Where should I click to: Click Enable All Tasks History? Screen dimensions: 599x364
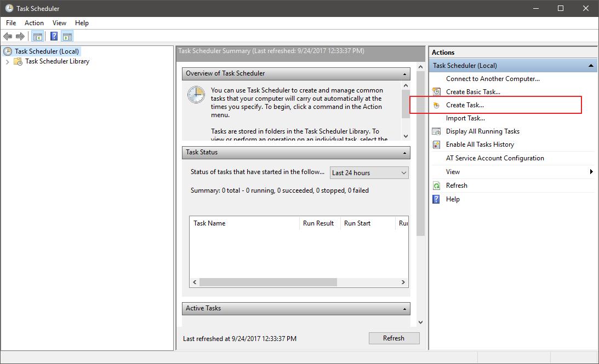coord(480,145)
